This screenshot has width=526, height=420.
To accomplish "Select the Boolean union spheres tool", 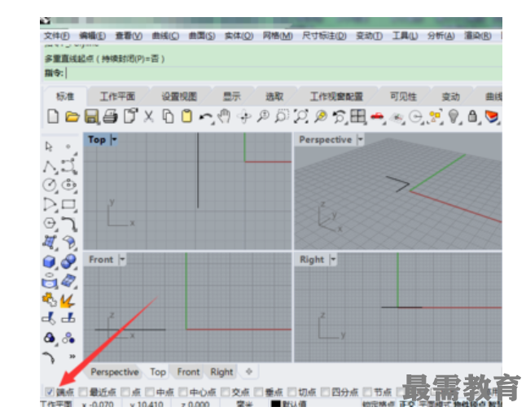I will click(68, 261).
